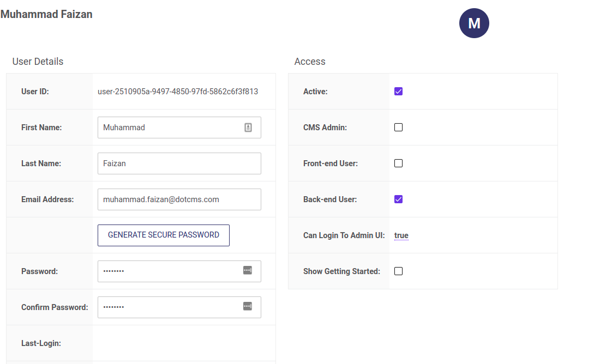Click the Muhammad Faizan page title
This screenshot has height=364, width=606.
(x=46, y=14)
